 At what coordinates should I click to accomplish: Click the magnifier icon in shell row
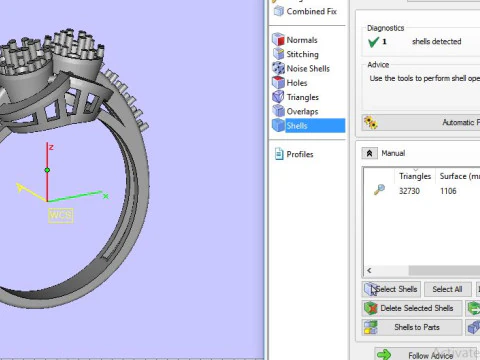(379, 190)
